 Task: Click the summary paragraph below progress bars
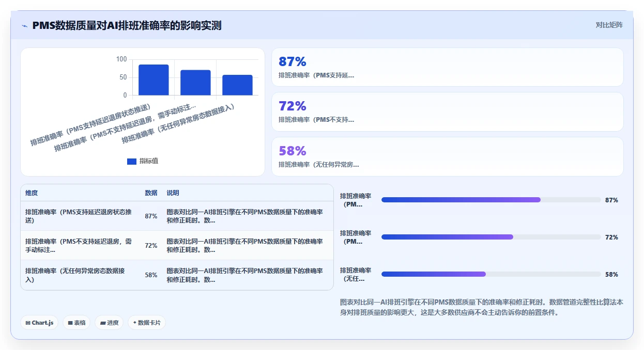[x=482, y=307]
